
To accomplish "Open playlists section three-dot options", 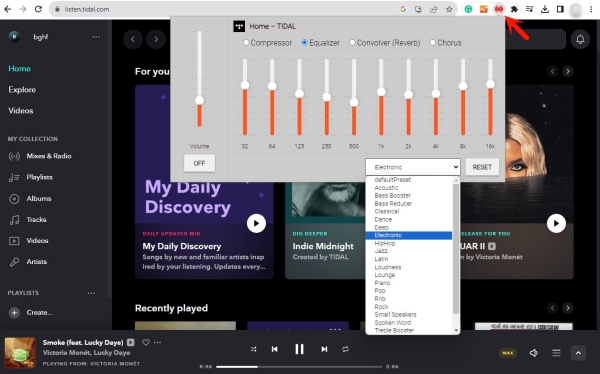I will (x=91, y=293).
